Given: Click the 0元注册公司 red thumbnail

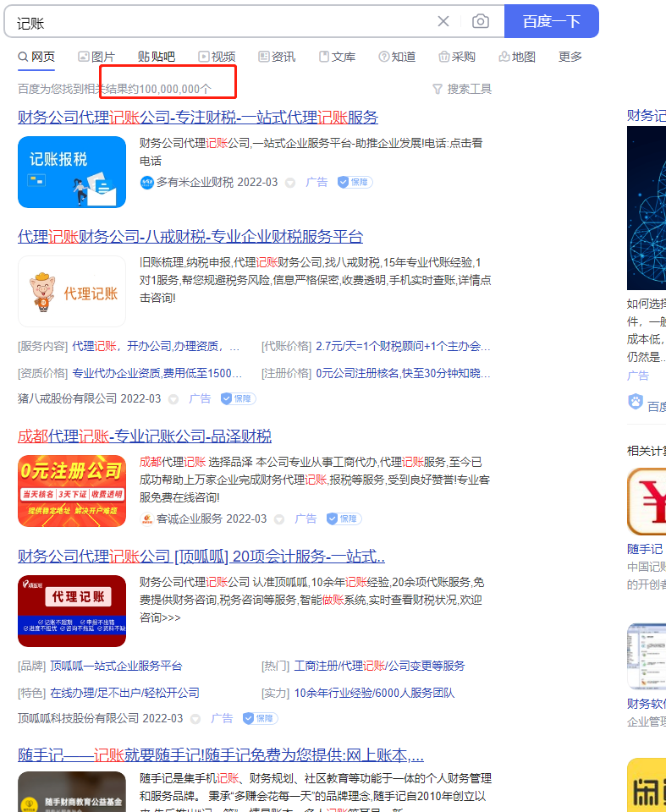Looking at the screenshot, I should click(72, 491).
